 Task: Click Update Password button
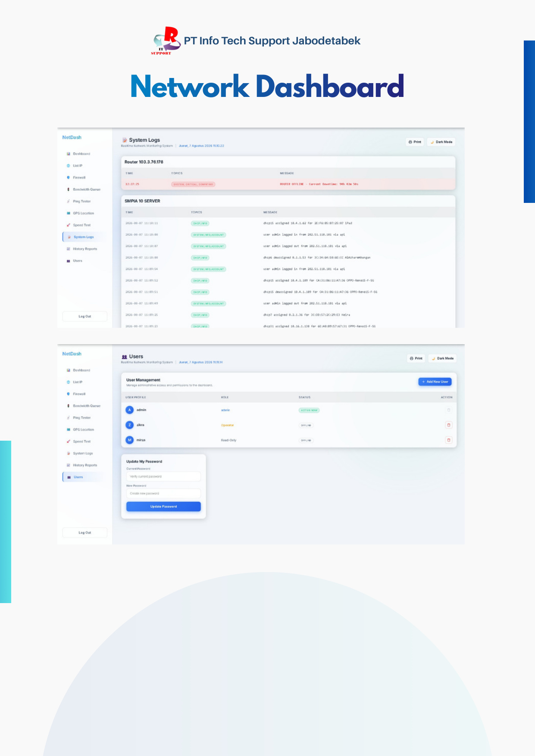coord(163,507)
